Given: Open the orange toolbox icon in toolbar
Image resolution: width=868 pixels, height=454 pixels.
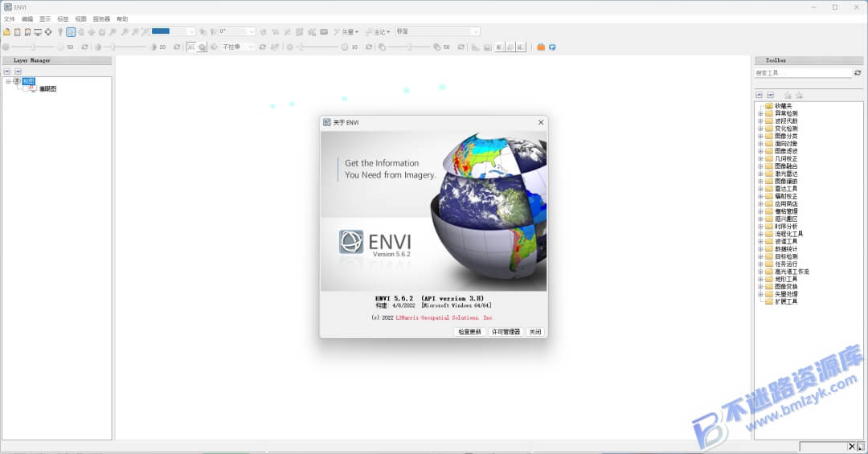Looking at the screenshot, I should click(x=541, y=47).
